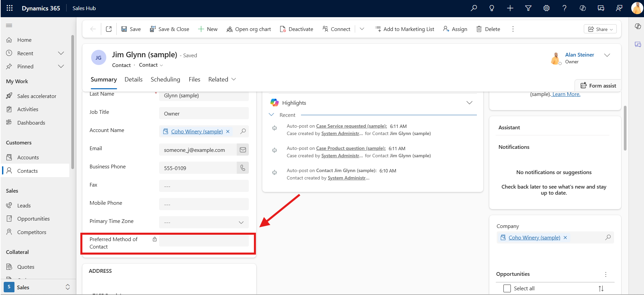The width and height of the screenshot is (644, 295).
Task: Click the Account Name lookup search icon
Action: [243, 131]
